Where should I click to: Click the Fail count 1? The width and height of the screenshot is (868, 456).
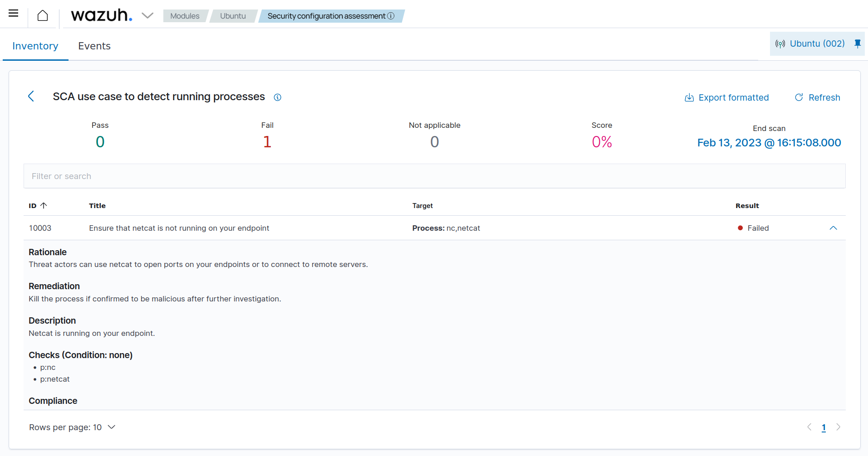pos(267,142)
